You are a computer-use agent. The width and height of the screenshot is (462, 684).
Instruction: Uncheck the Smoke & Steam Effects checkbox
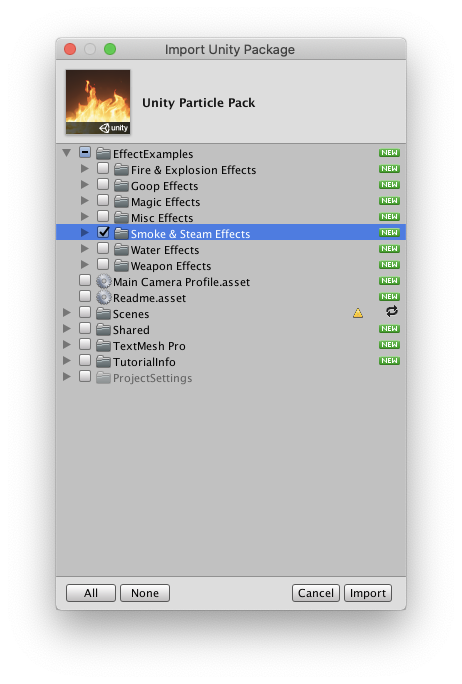click(103, 232)
